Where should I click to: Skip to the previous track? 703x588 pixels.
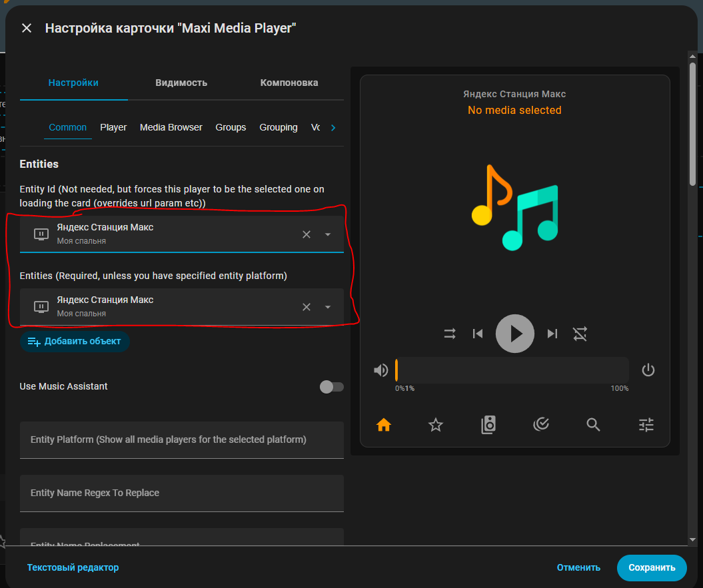pos(478,334)
